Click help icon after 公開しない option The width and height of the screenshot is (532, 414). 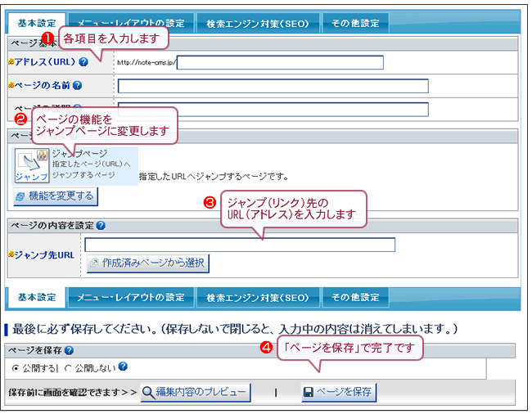tap(123, 367)
